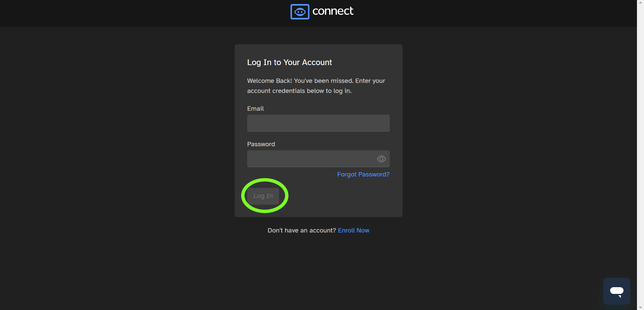
Task: Click the Welcome Back description text
Action: pyautogui.click(x=316, y=86)
